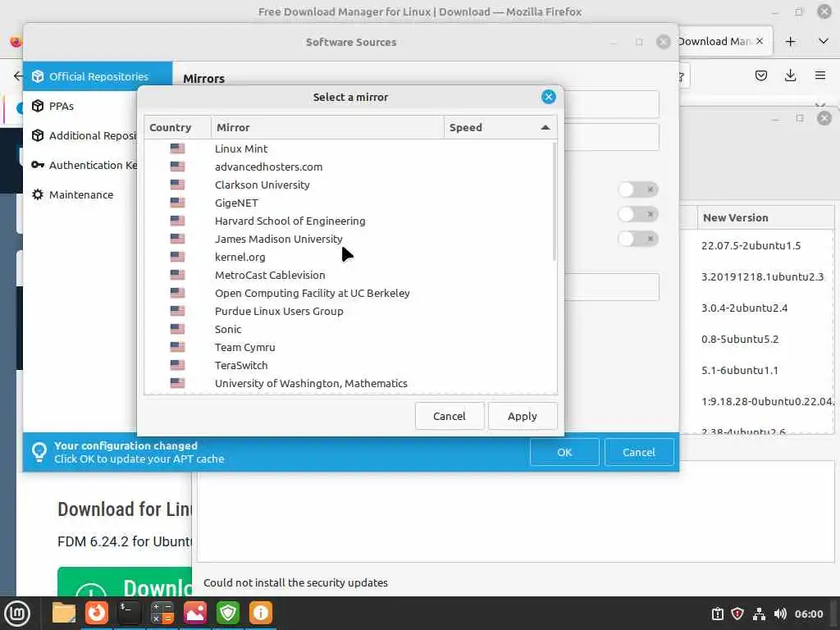The image size is (840, 630).
Task: Open the orange info taskbar icon
Action: coord(261,613)
